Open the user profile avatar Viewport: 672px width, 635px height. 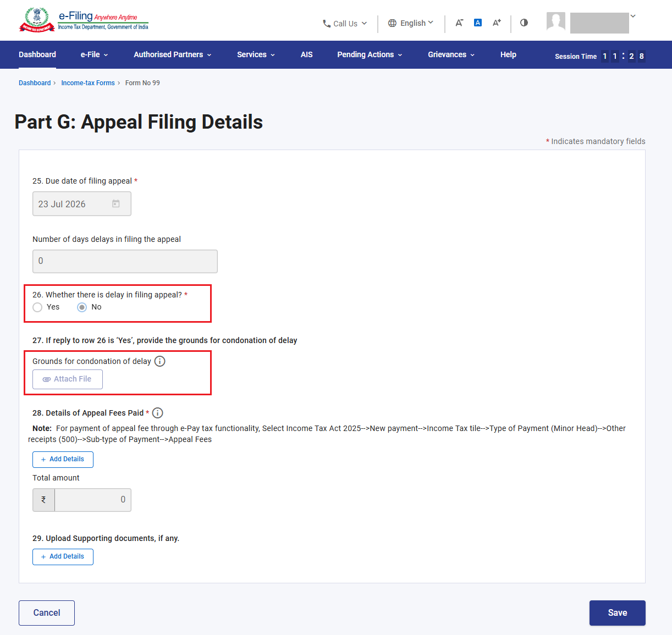pyautogui.click(x=556, y=22)
